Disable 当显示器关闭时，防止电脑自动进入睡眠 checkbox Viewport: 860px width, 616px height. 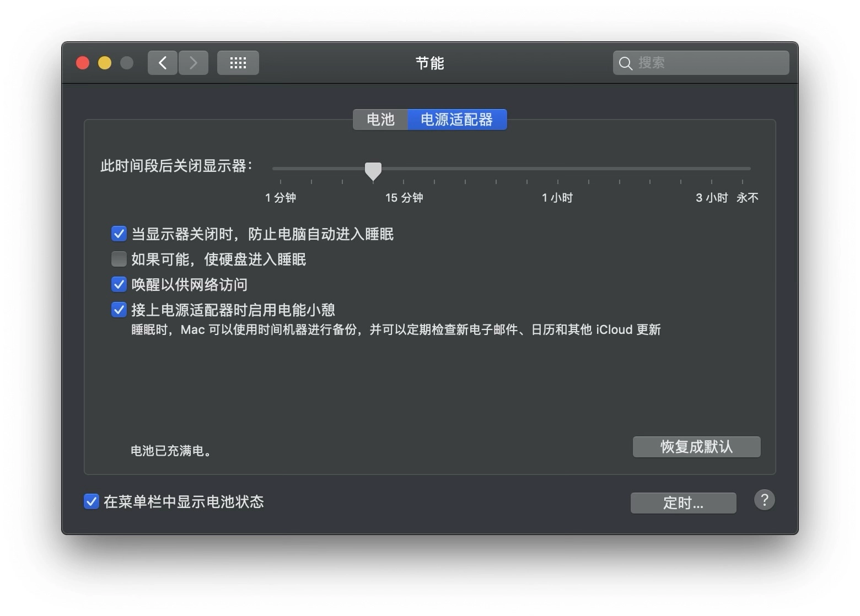pos(119,234)
